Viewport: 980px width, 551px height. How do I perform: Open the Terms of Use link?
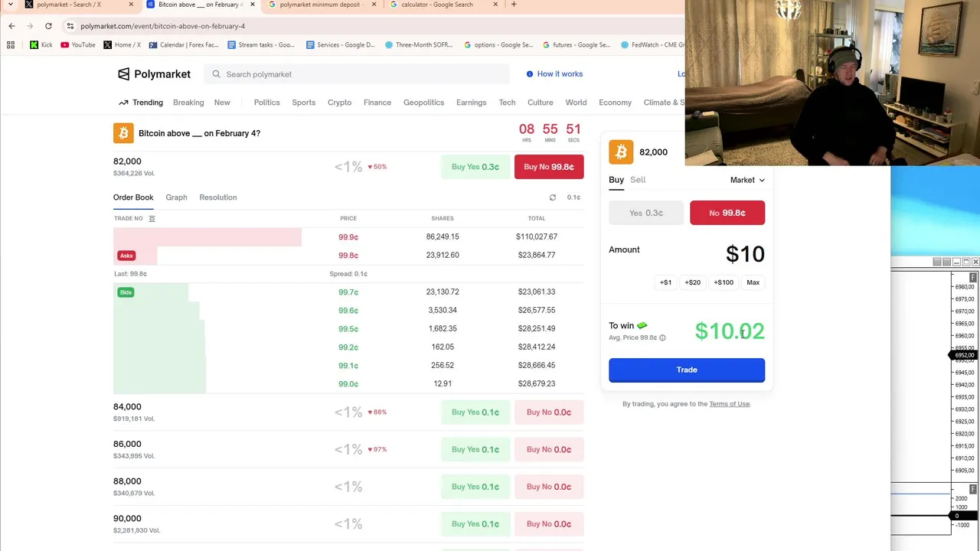pyautogui.click(x=730, y=404)
